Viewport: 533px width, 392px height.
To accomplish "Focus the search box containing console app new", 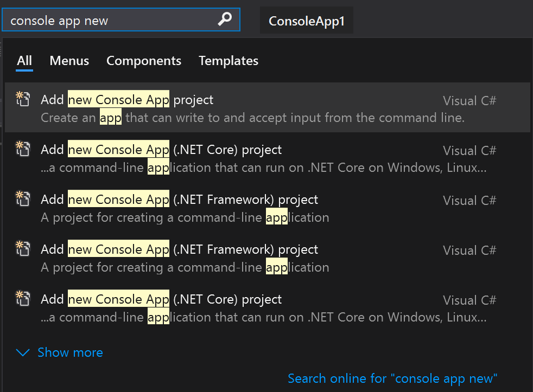I will (121, 20).
